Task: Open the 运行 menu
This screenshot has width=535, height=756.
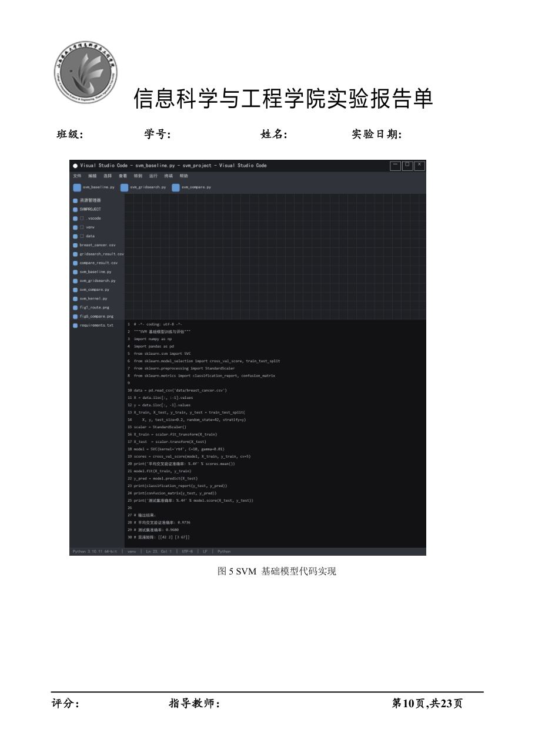Action: [153, 176]
